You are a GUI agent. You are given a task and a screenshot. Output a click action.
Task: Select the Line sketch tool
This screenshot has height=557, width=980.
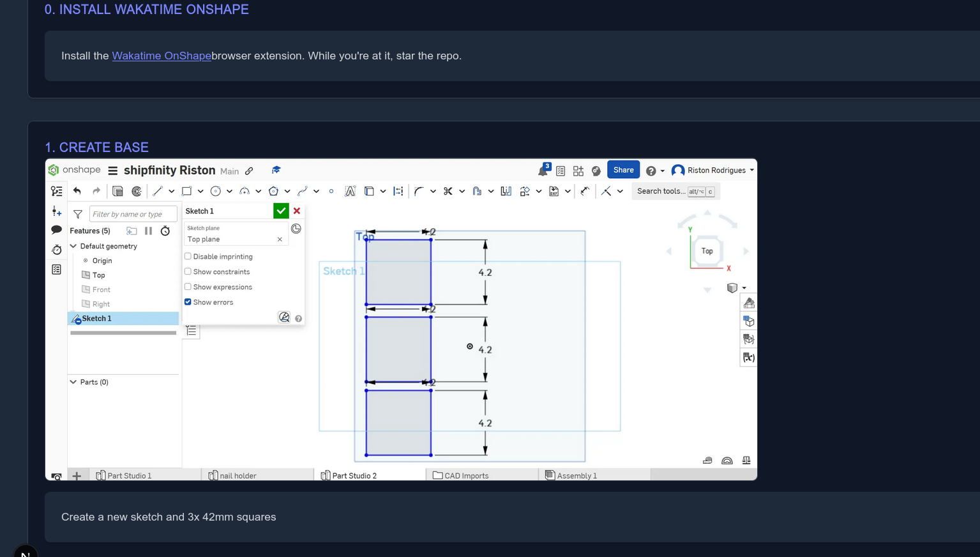tap(158, 191)
